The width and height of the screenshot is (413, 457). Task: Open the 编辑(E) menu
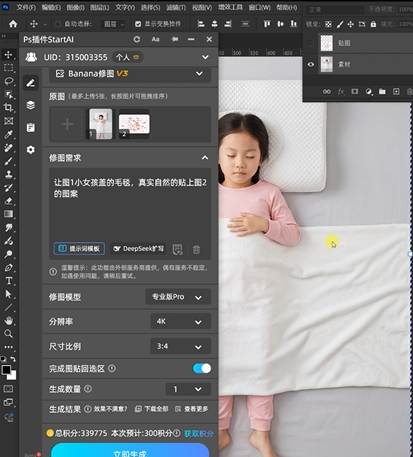51,7
